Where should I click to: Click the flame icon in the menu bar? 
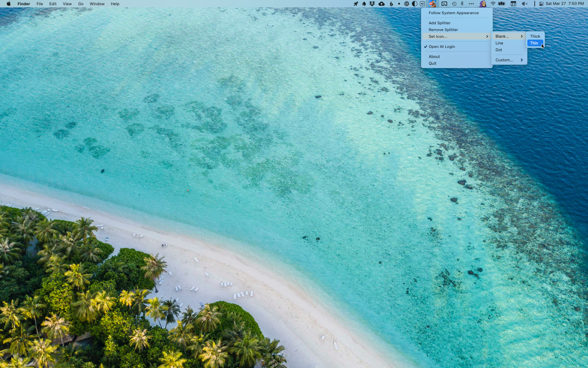click(x=391, y=4)
